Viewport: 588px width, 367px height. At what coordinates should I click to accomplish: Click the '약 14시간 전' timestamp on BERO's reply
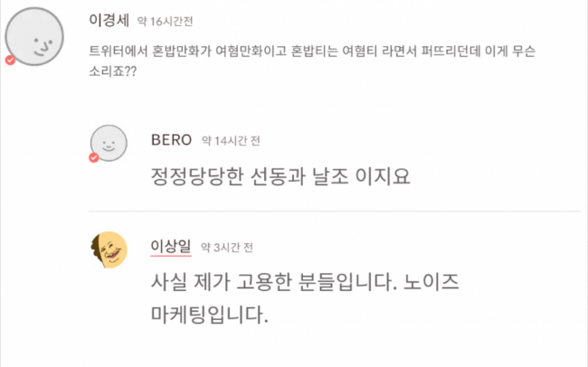(x=231, y=140)
